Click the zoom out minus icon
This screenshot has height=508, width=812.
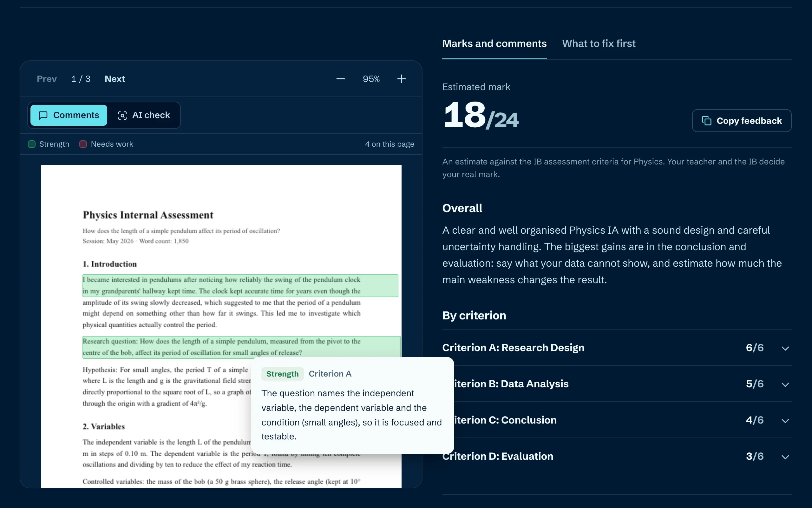tap(341, 79)
